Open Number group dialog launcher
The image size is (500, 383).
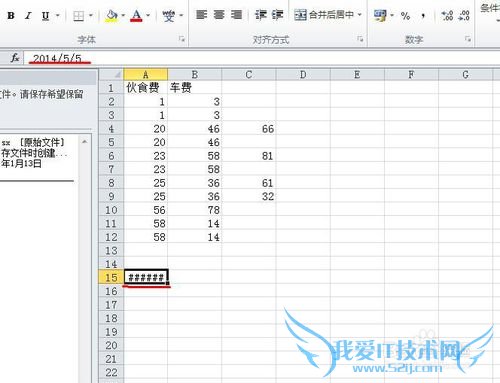click(468, 39)
